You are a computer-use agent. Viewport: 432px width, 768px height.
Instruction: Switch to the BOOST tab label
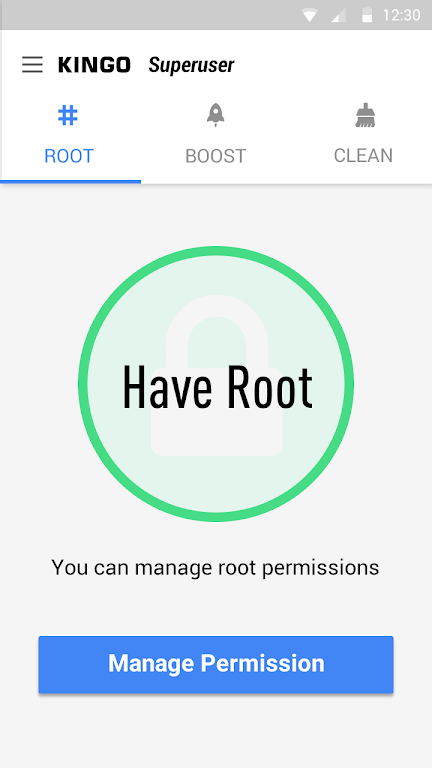pyautogui.click(x=216, y=156)
